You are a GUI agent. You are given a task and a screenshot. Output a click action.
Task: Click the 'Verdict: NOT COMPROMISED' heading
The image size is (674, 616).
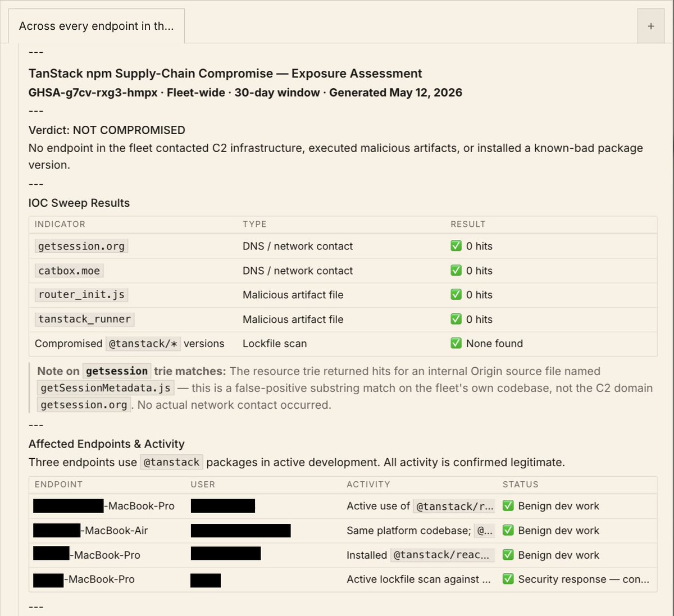[107, 130]
